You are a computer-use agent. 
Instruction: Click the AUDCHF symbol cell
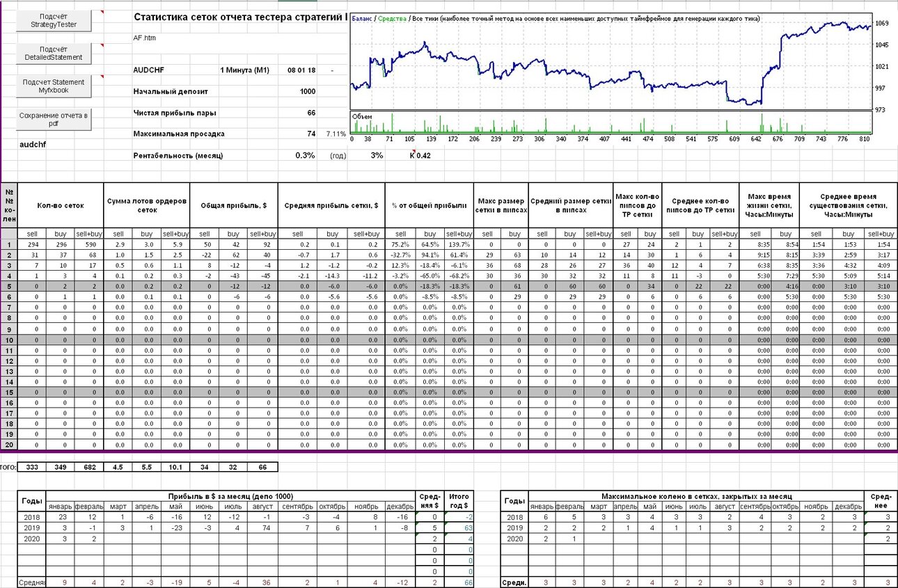pos(150,70)
